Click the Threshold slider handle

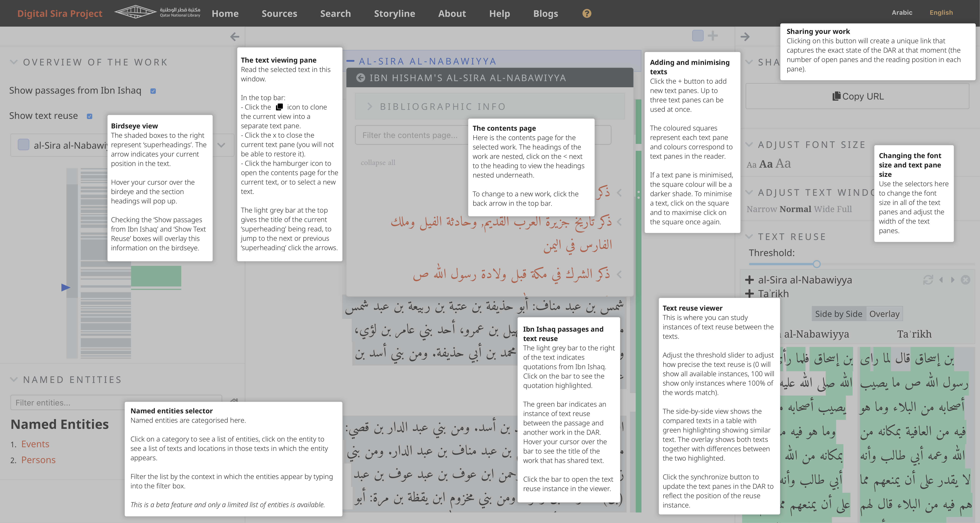coord(817,264)
